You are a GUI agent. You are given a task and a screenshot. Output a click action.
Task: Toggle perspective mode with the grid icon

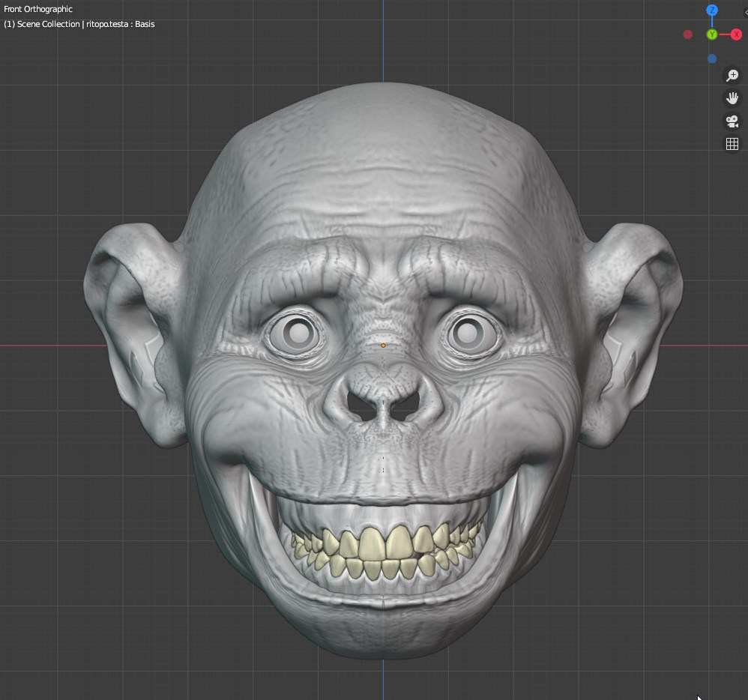(732, 143)
